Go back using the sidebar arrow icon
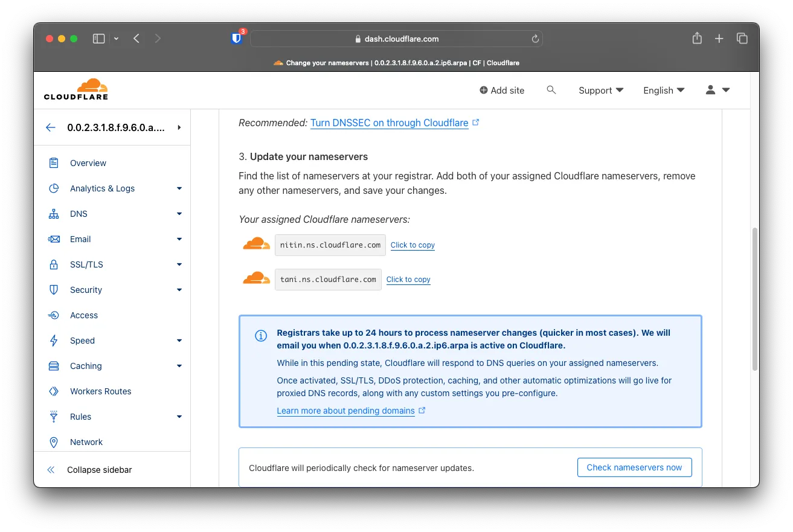 click(51, 127)
